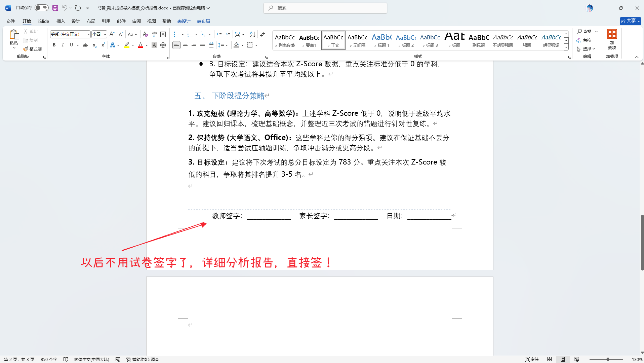
Task: Open the font name dropdown
Action: (88, 34)
